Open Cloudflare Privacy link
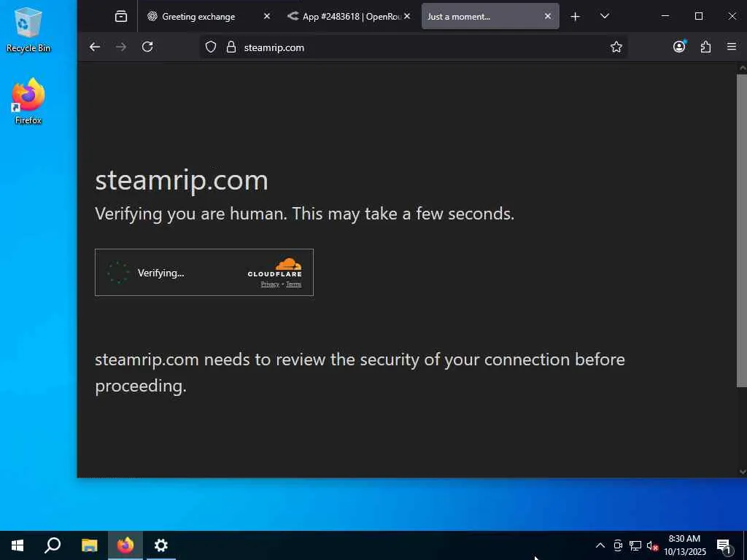This screenshot has height=560, width=747. (x=270, y=284)
